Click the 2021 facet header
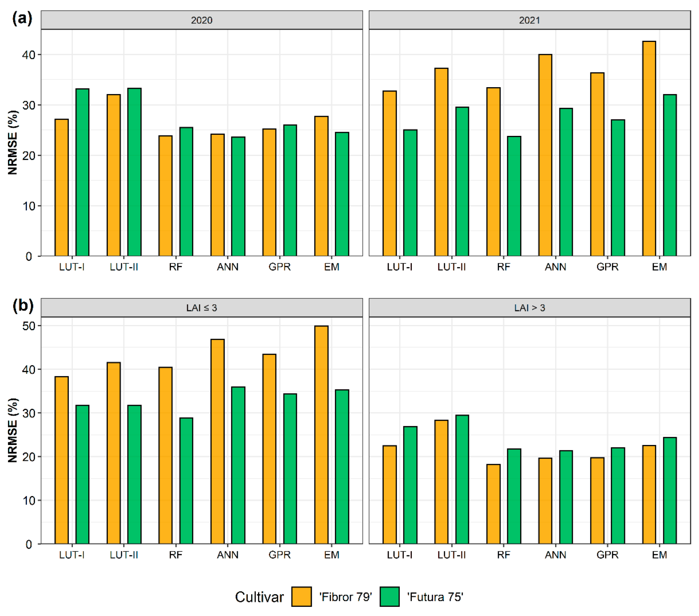699x616 pixels. coord(529,20)
